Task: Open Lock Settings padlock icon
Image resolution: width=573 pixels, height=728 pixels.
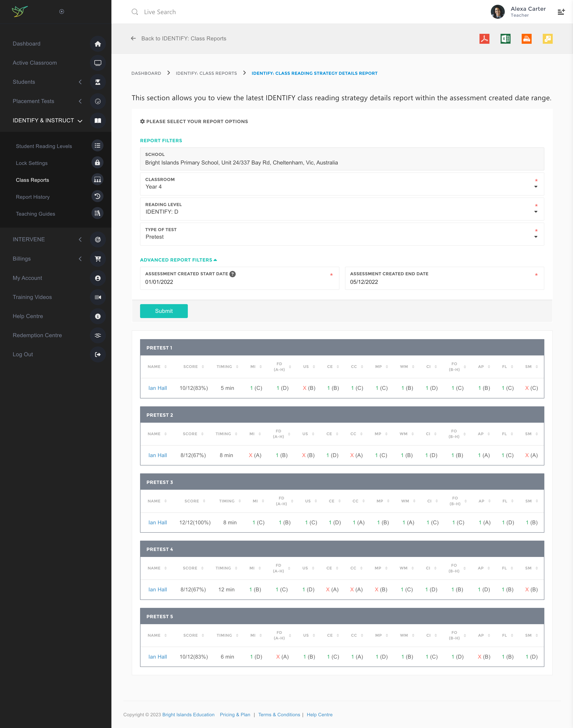Action: (97, 163)
